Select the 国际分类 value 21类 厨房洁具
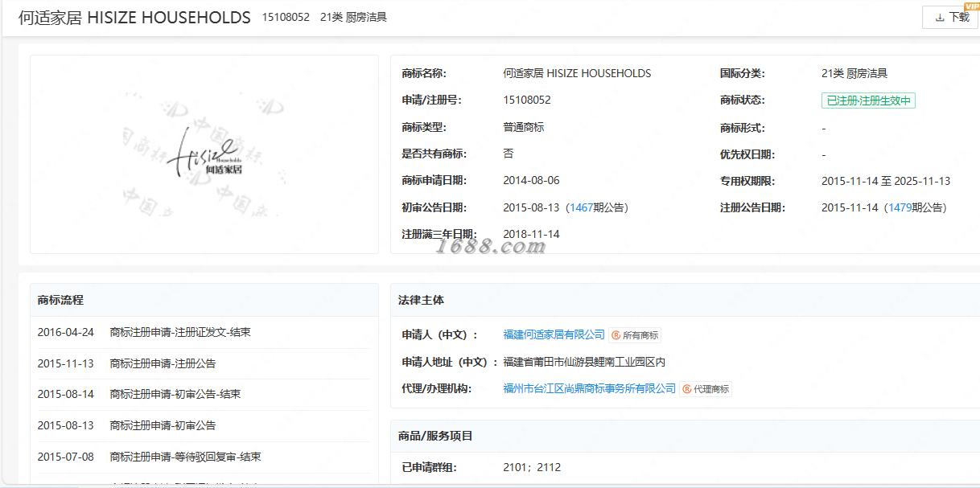Viewport: 980px width, 488px height. point(854,73)
